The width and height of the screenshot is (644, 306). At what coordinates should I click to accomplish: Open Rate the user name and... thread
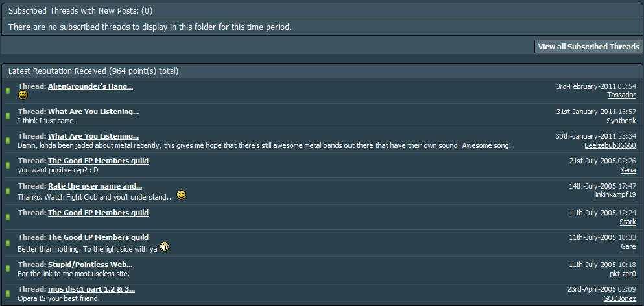[x=95, y=185]
